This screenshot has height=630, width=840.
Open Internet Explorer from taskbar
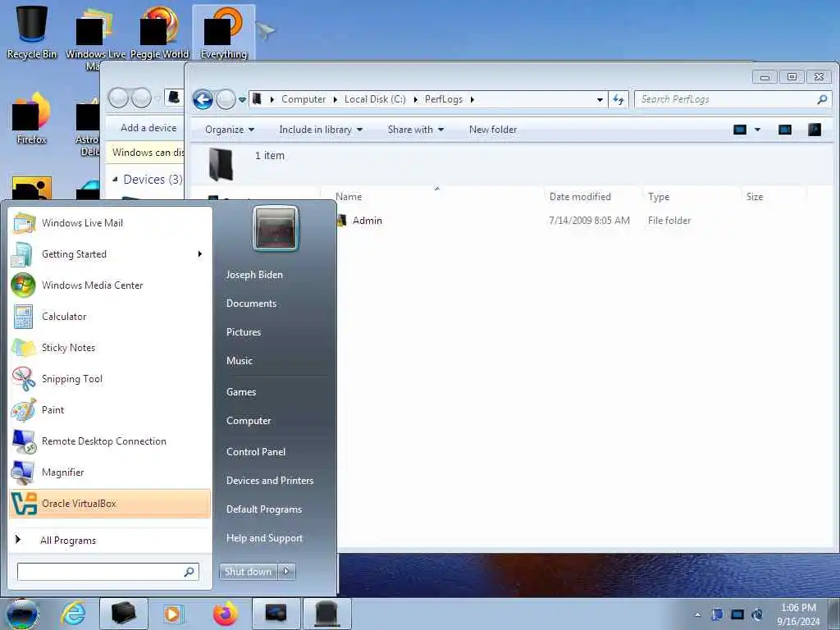coord(73,614)
